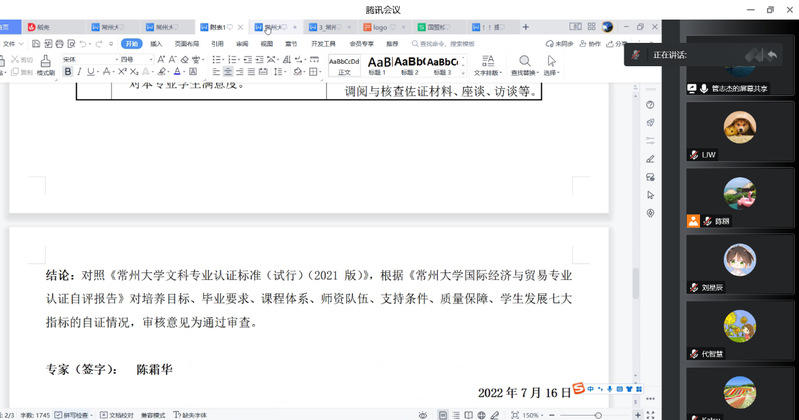The width and height of the screenshot is (799, 420).
Task: Center align the paragraph text
Action: click(x=228, y=72)
